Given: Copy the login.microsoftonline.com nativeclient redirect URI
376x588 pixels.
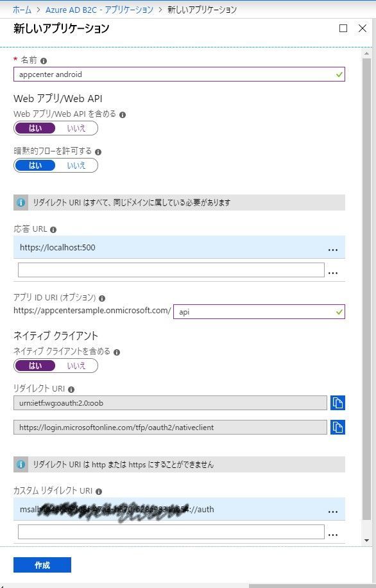Looking at the screenshot, I should (338, 427).
